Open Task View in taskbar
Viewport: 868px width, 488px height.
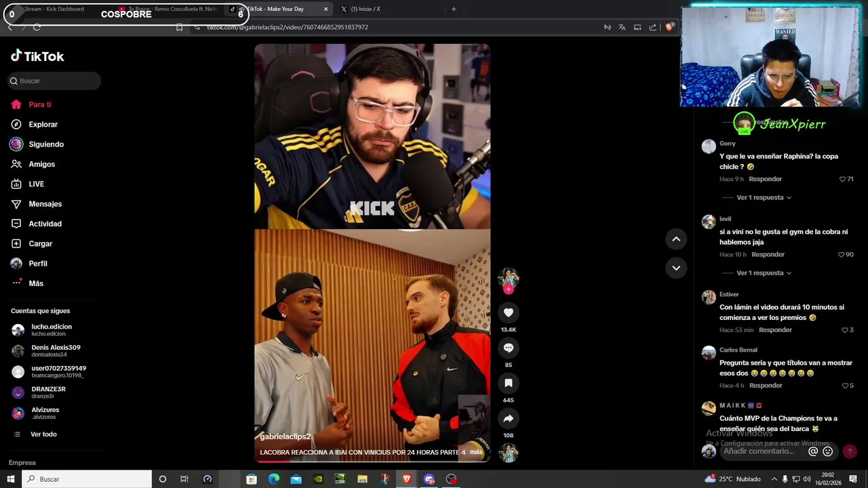pos(184,479)
